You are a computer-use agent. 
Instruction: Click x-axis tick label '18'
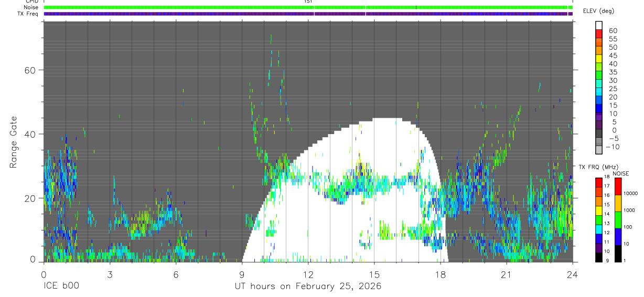440,274
